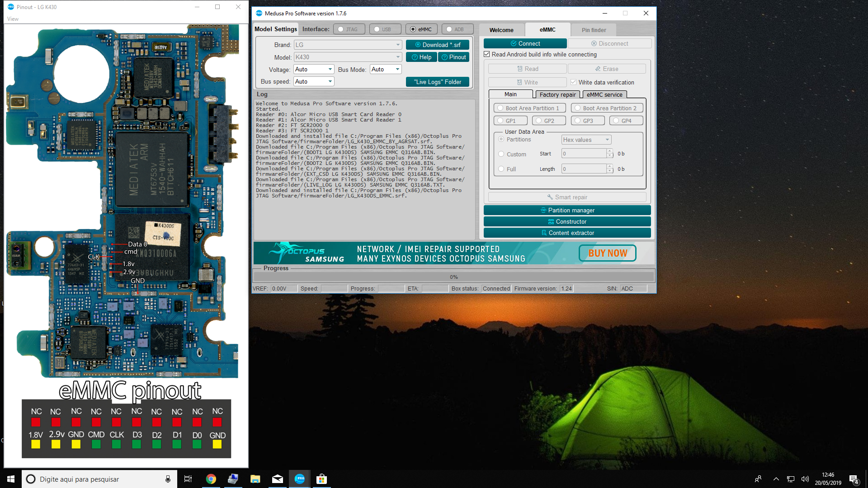
Task: Select GP3 partition radio
Action: tap(588, 121)
